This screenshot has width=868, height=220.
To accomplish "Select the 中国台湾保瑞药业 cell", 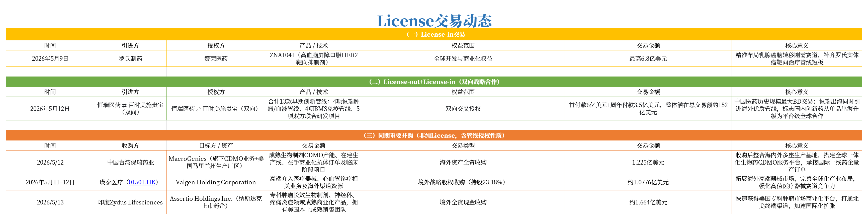I will click(130, 162).
